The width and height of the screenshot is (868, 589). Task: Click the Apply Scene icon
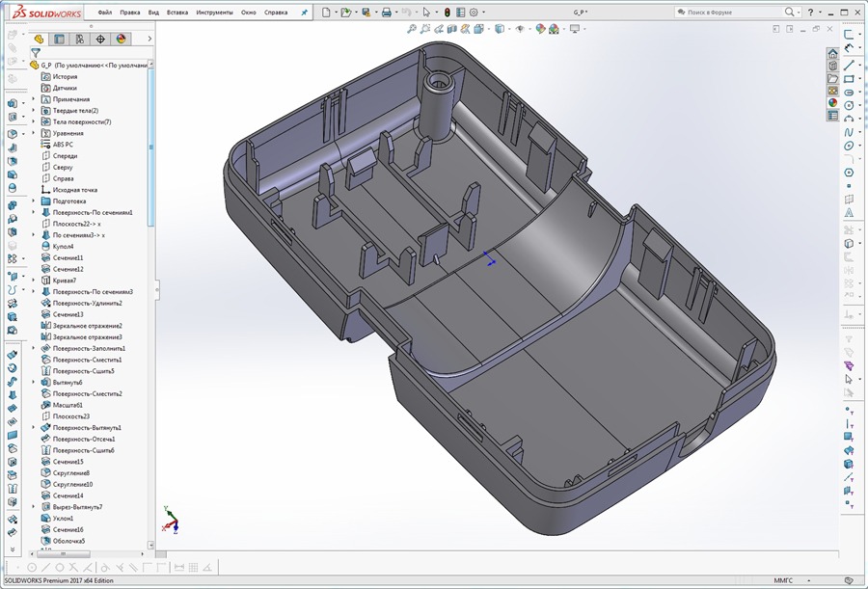coord(553,30)
